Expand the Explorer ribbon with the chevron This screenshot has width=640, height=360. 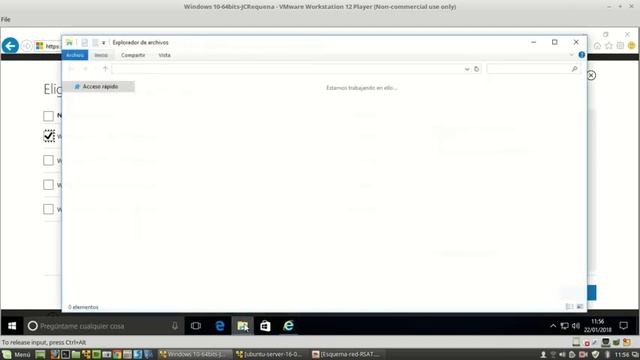click(571, 55)
